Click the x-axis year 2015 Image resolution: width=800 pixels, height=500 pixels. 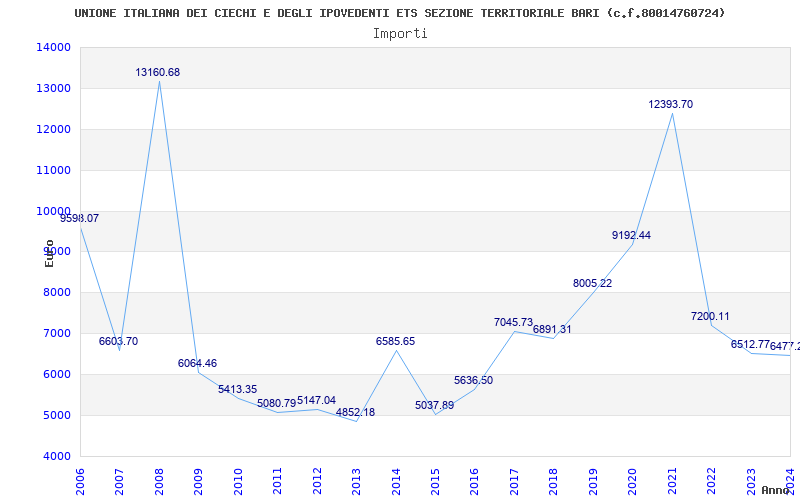(x=435, y=482)
